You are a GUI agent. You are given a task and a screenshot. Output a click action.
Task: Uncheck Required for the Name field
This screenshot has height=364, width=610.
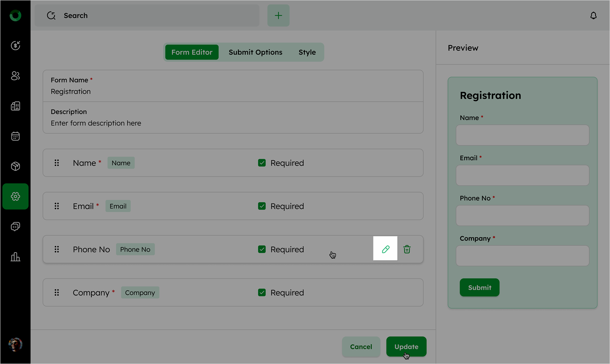(x=262, y=163)
